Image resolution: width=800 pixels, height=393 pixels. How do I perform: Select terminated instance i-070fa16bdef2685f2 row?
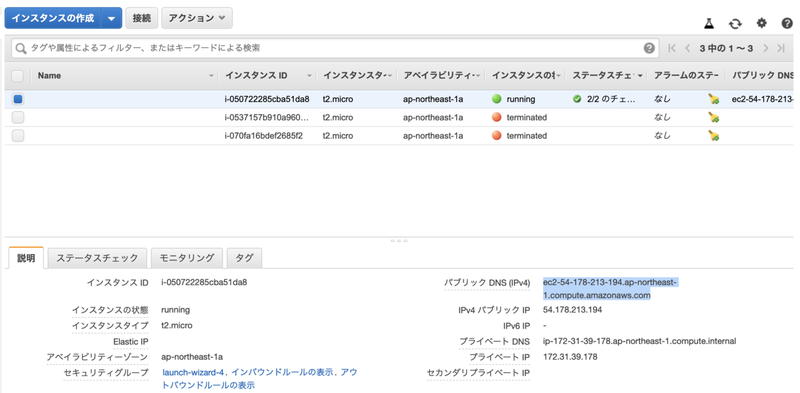point(400,136)
